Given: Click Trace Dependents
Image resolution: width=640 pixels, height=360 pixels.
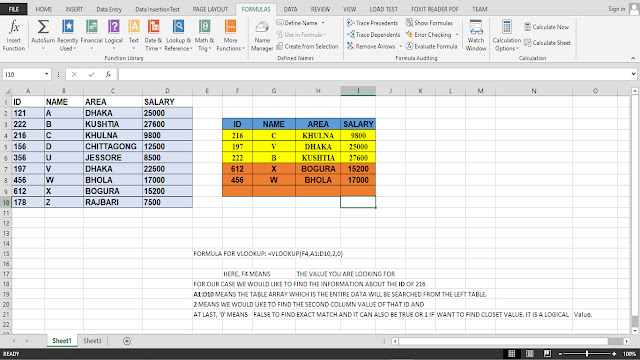Looking at the screenshot, I should tap(373, 35).
